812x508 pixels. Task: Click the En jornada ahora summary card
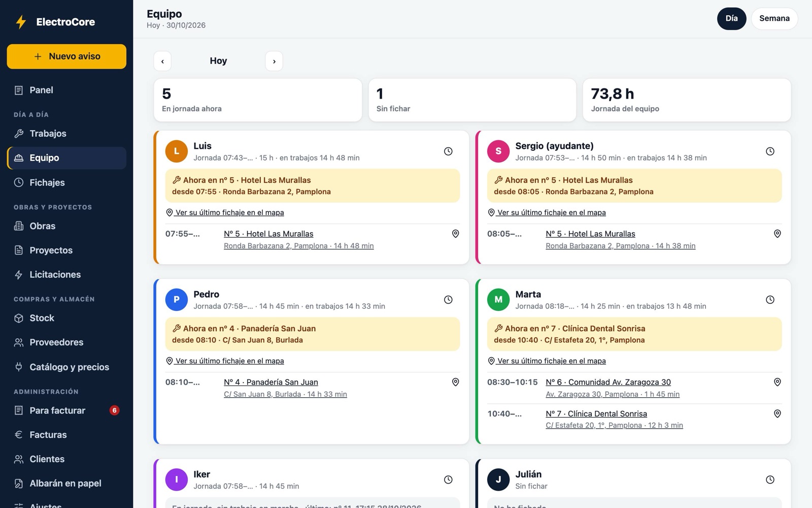(258, 100)
